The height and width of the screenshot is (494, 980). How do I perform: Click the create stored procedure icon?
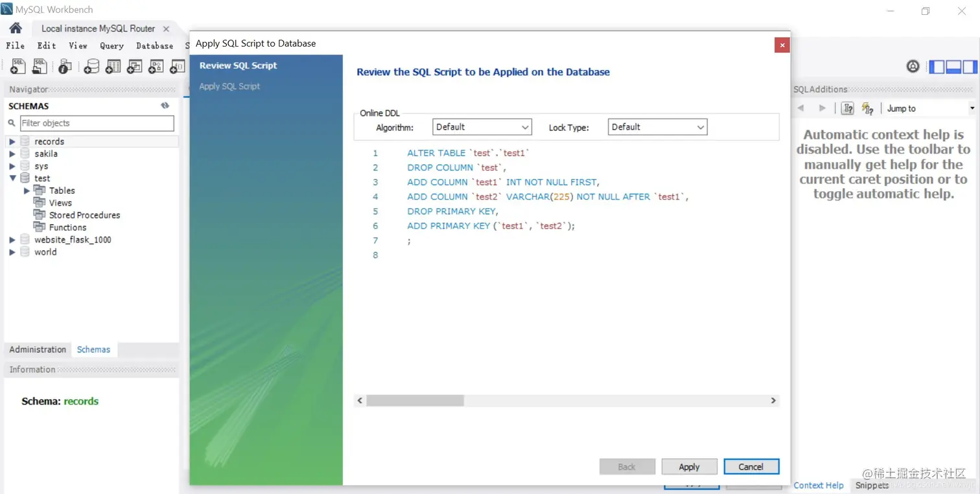[156, 66]
